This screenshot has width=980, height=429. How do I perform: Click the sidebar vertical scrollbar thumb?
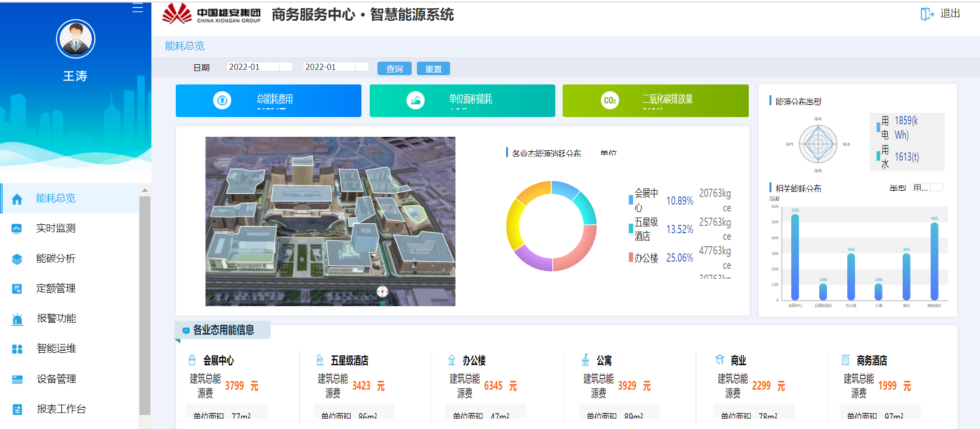[x=145, y=306]
